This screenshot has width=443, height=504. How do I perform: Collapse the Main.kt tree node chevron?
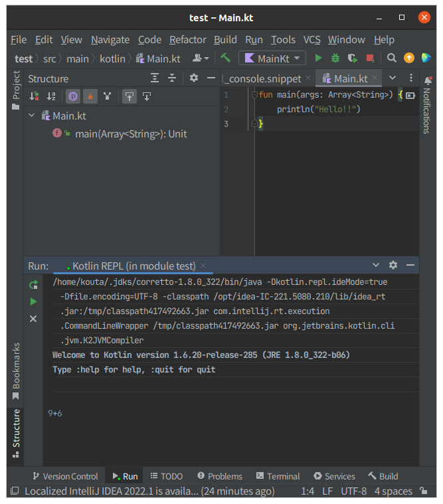point(31,115)
